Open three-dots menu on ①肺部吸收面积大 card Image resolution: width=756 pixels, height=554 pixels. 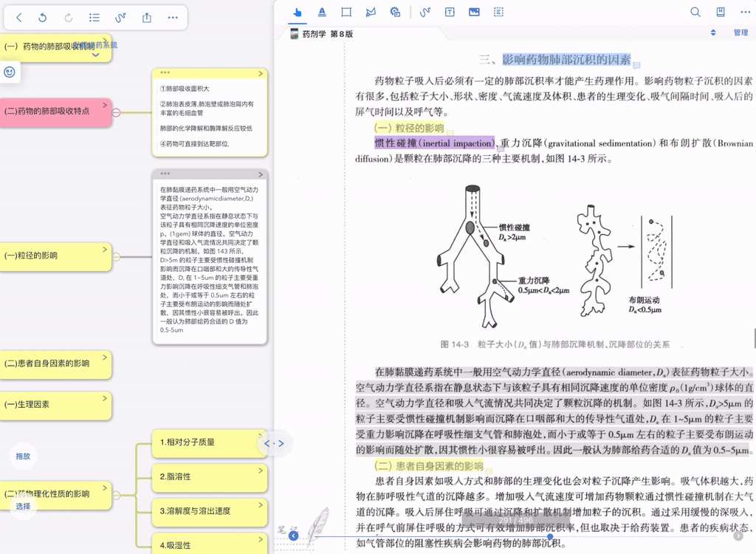click(165, 73)
